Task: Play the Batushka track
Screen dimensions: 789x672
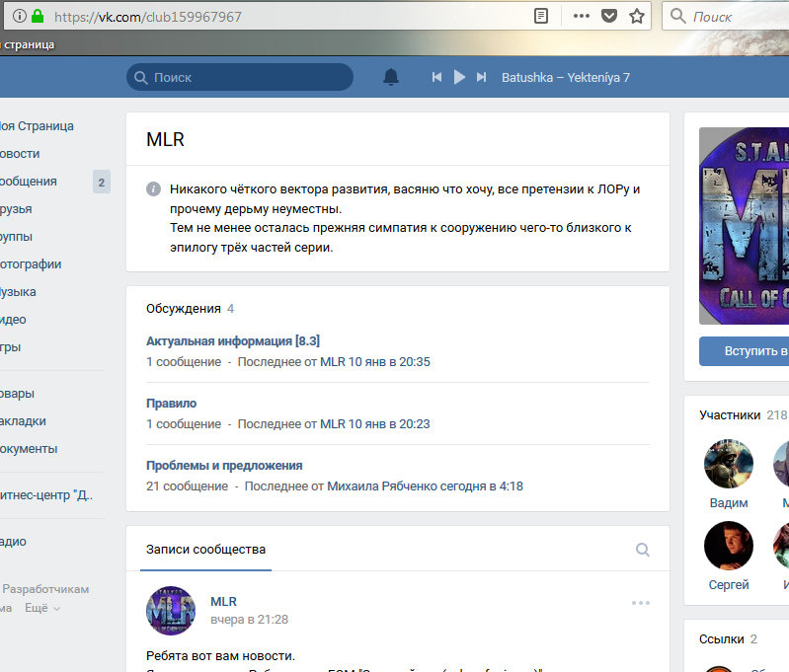Action: (459, 77)
